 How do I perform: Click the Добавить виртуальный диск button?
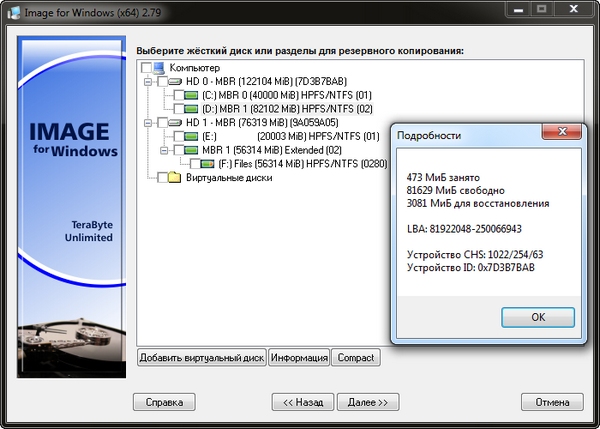point(201,358)
